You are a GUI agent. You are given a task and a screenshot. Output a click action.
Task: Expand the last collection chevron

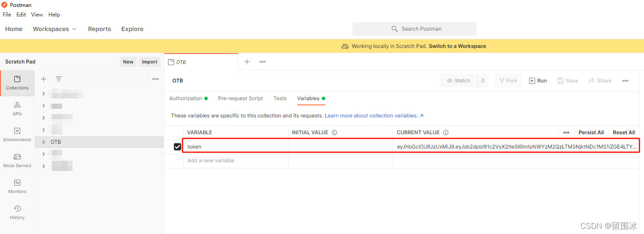click(x=44, y=166)
